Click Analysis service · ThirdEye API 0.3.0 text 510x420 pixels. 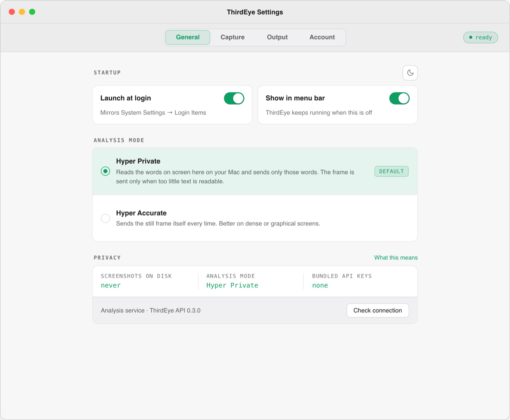151,311
